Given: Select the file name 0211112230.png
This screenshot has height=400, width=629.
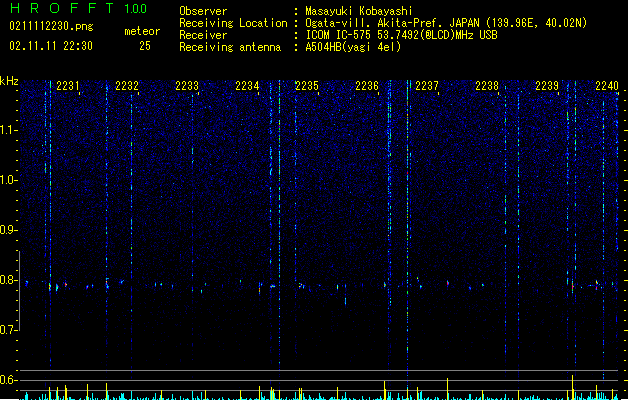Looking at the screenshot, I should 51,26.
